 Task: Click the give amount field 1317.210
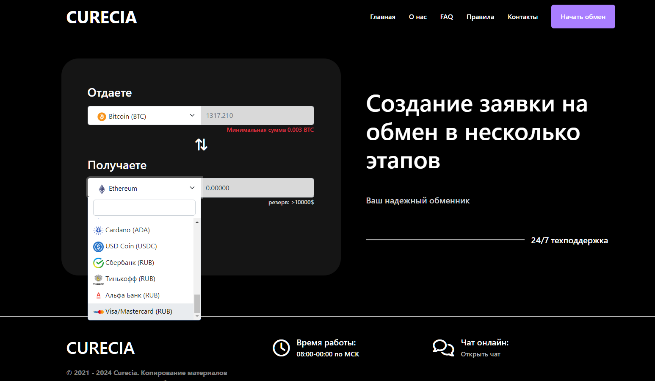pos(257,115)
